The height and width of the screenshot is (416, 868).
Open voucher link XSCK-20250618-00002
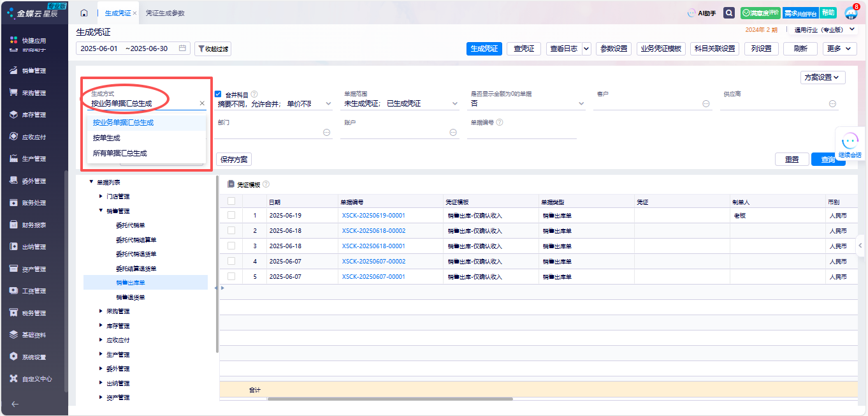pyautogui.click(x=373, y=231)
